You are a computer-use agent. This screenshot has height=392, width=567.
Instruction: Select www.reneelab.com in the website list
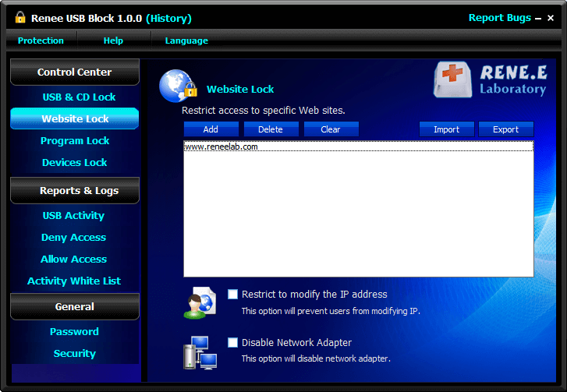221,147
